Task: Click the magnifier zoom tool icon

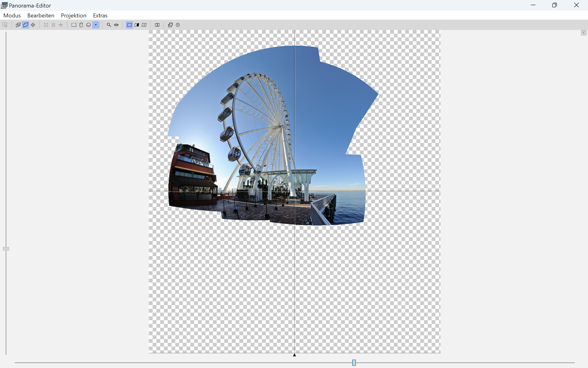Action: pos(109,25)
